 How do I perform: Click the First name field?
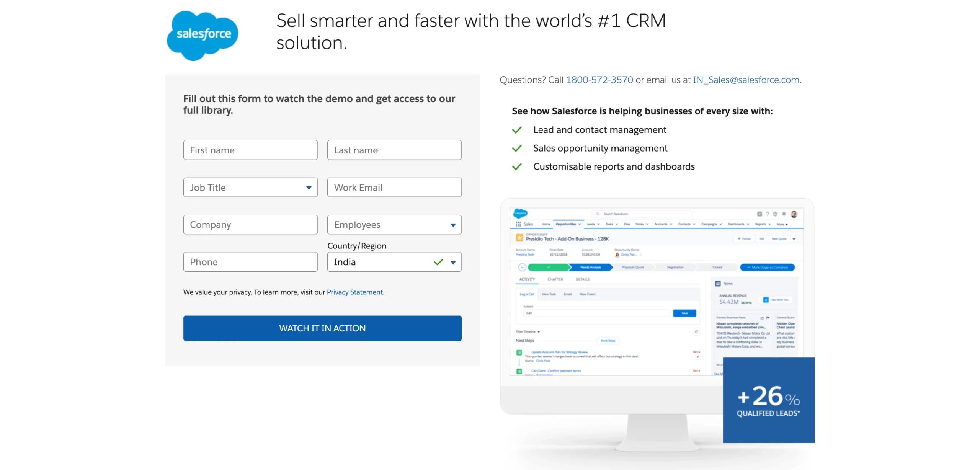point(250,150)
